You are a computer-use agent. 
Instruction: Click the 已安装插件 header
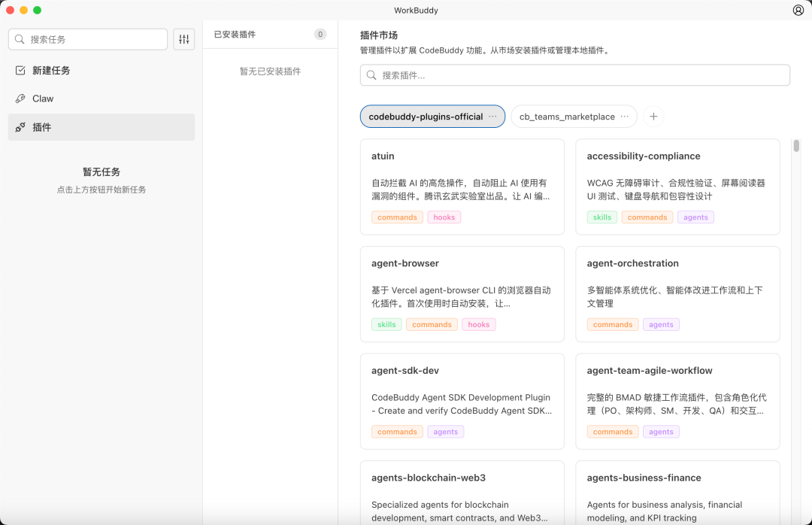point(235,34)
